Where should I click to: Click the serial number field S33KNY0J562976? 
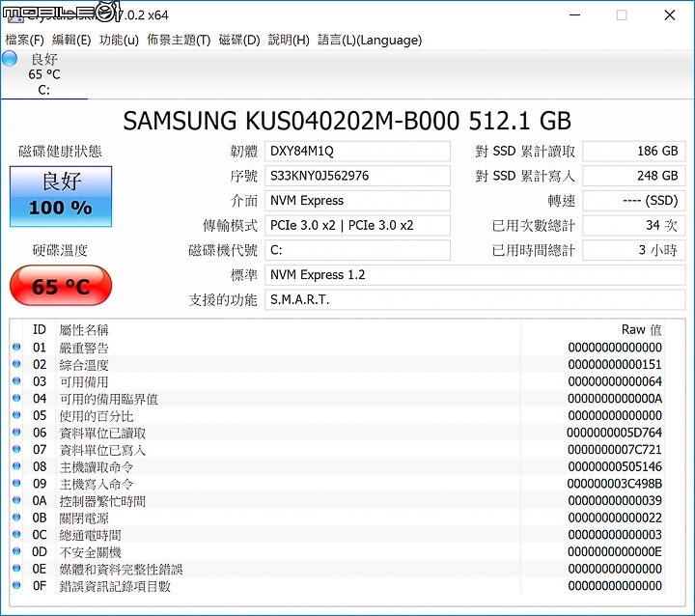click(x=357, y=176)
